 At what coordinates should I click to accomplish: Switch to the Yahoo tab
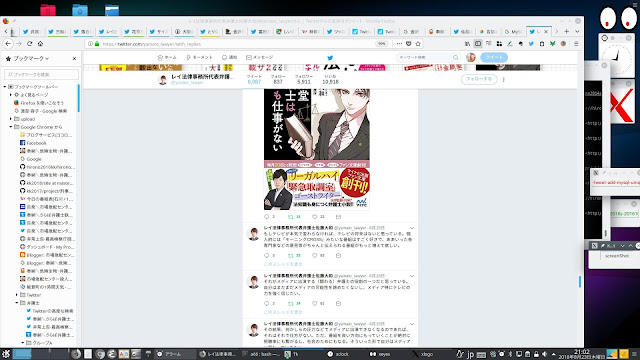[311, 31]
